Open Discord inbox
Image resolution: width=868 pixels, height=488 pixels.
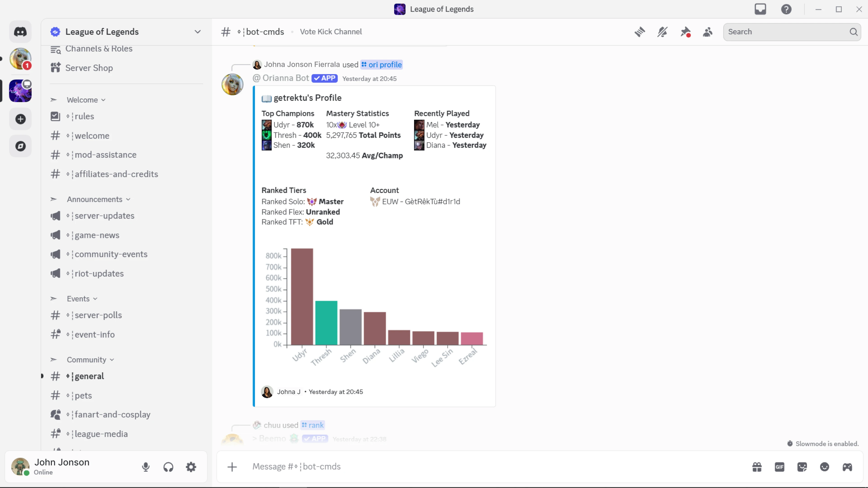760,9
